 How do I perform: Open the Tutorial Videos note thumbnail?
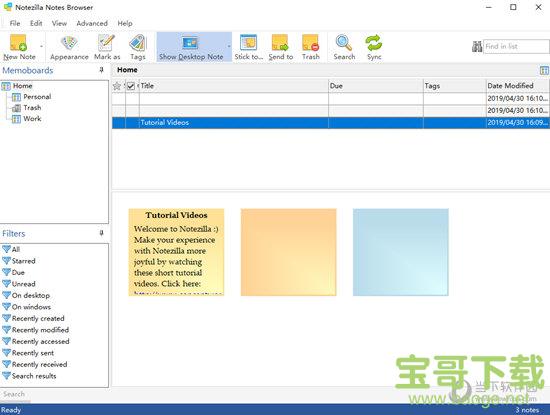point(176,252)
